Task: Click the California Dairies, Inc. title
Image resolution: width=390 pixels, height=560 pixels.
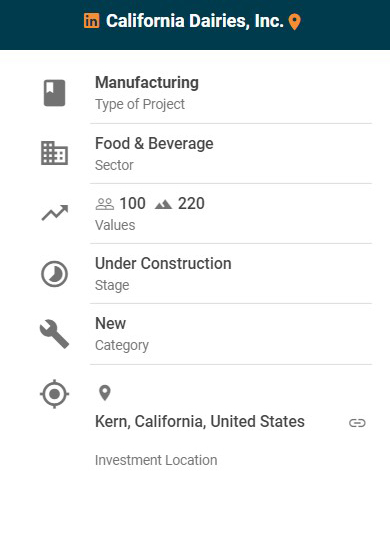Action: click(x=195, y=21)
